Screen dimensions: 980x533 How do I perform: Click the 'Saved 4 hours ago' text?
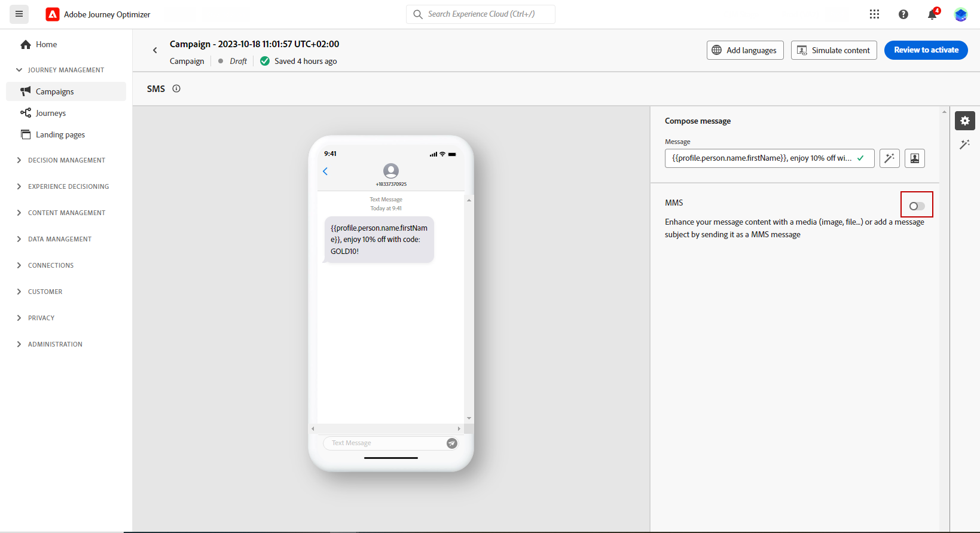306,61
